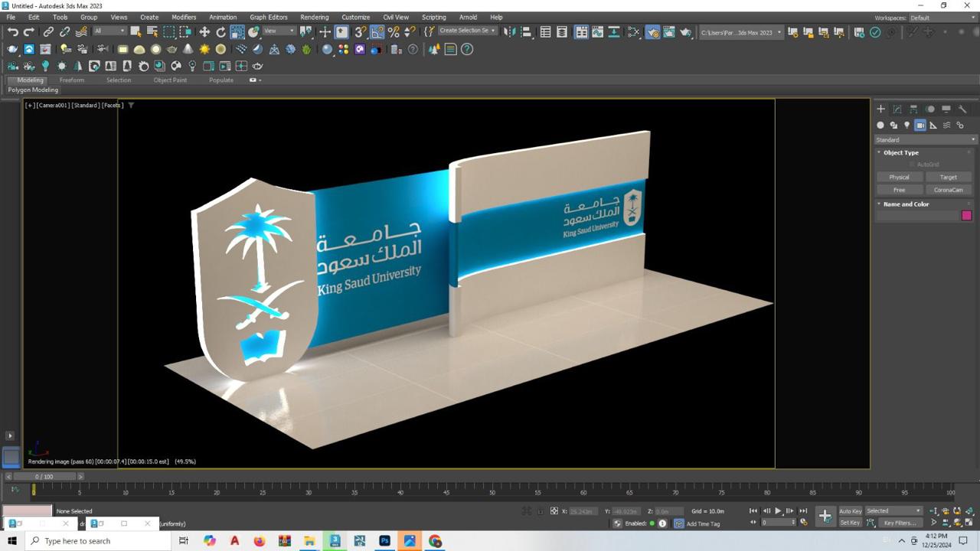The image size is (980, 551).
Task: Switch to the Freeform ribbon tab
Action: coord(72,80)
